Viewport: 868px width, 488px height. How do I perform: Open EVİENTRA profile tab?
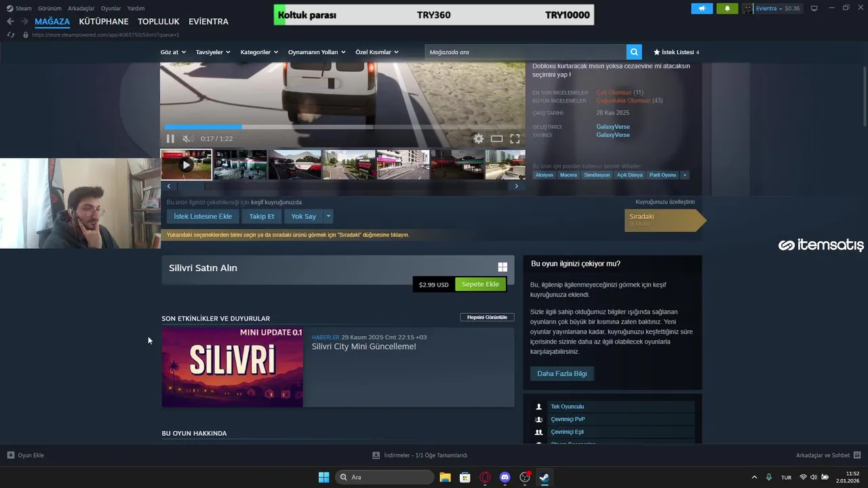(x=208, y=22)
